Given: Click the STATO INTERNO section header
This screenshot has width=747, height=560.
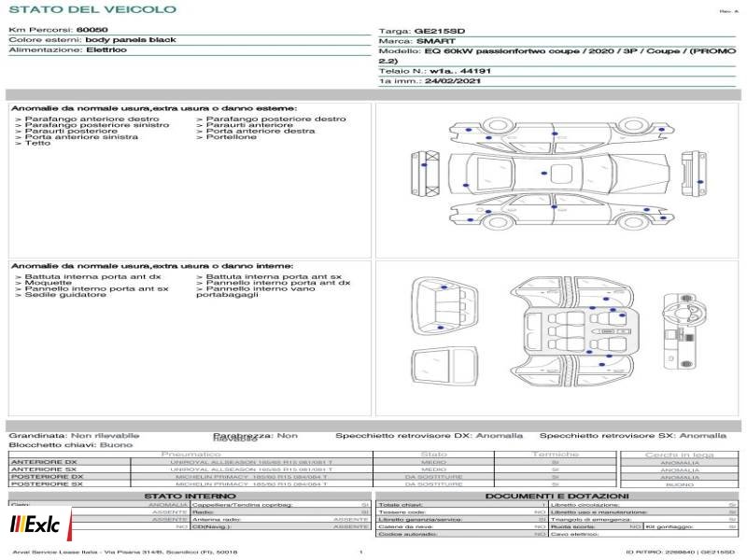Looking at the screenshot, I should [x=190, y=497].
